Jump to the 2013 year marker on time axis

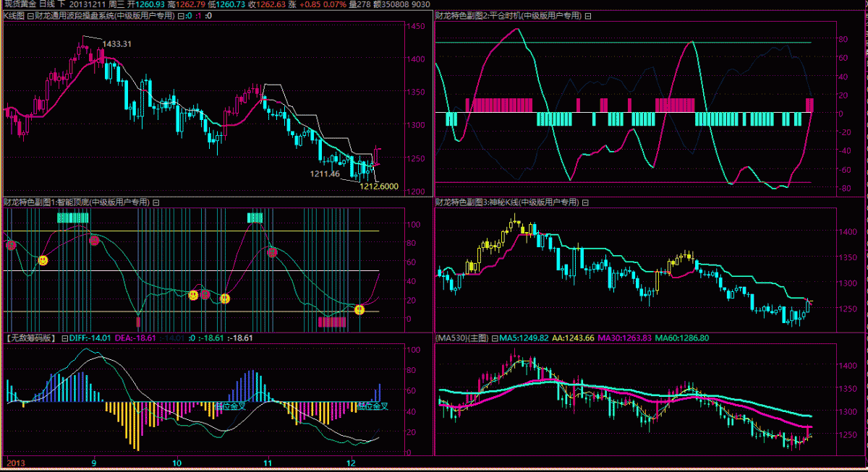click(x=14, y=462)
